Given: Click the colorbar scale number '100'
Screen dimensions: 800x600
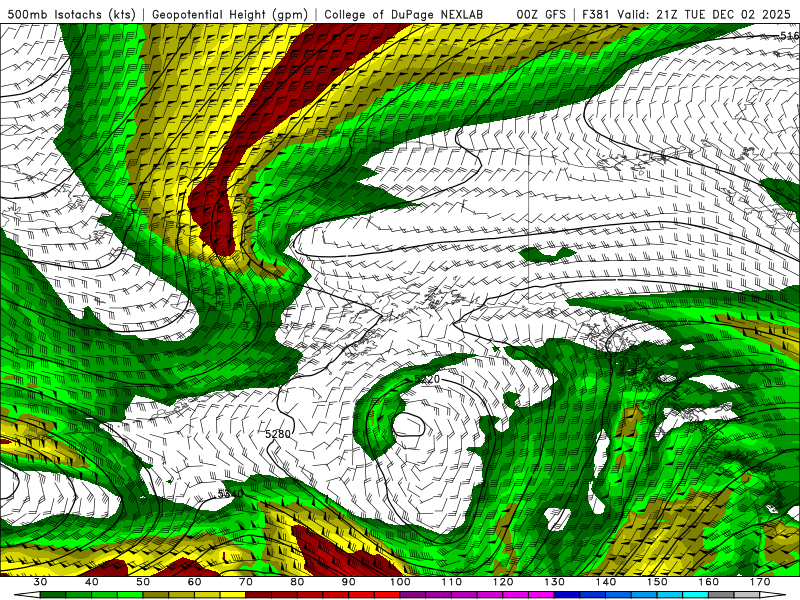Looking at the screenshot, I should pyautogui.click(x=401, y=582).
